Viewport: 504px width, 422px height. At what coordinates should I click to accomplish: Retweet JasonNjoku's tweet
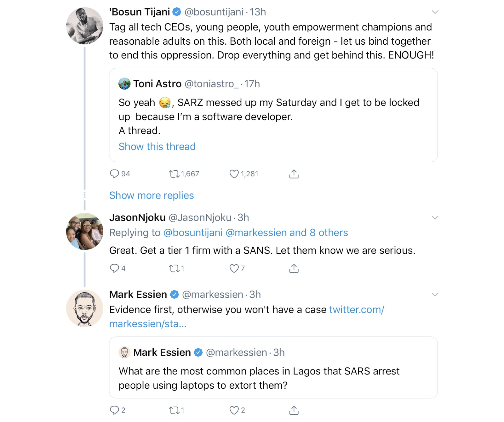(x=174, y=268)
